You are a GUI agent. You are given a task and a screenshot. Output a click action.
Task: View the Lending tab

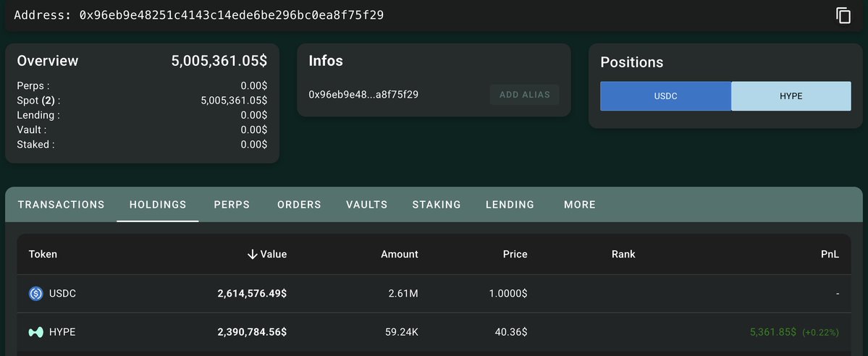510,205
